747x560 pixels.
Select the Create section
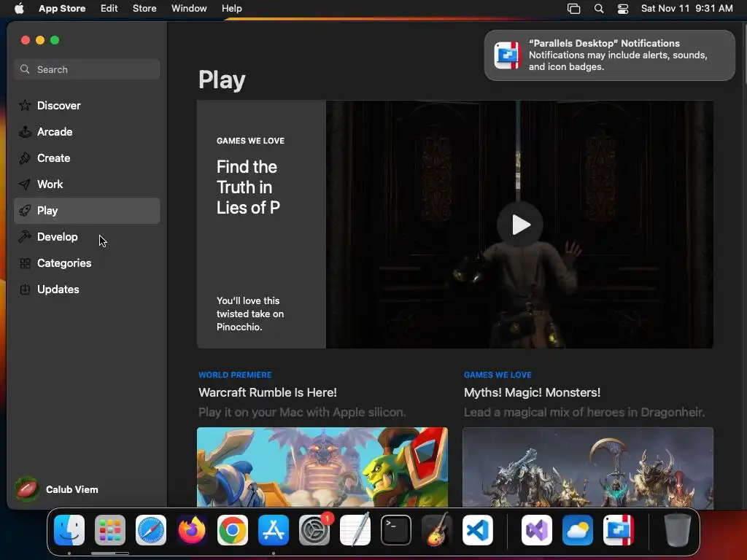pos(87,158)
